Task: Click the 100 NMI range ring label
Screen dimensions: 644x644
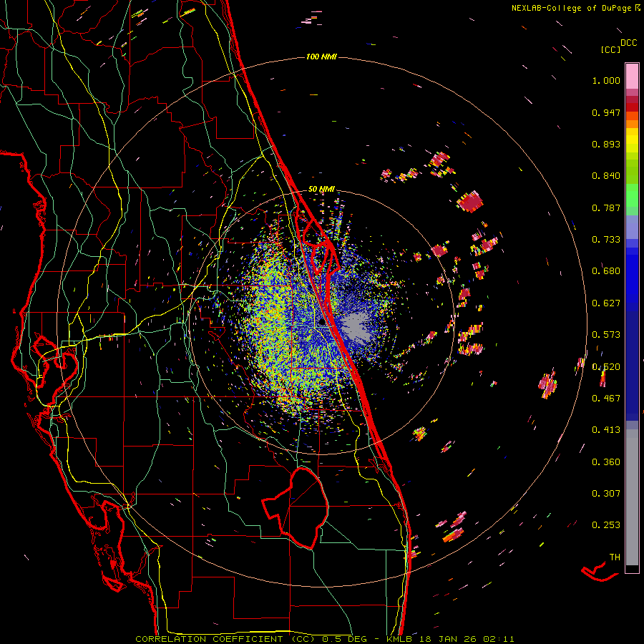Action: point(321,57)
